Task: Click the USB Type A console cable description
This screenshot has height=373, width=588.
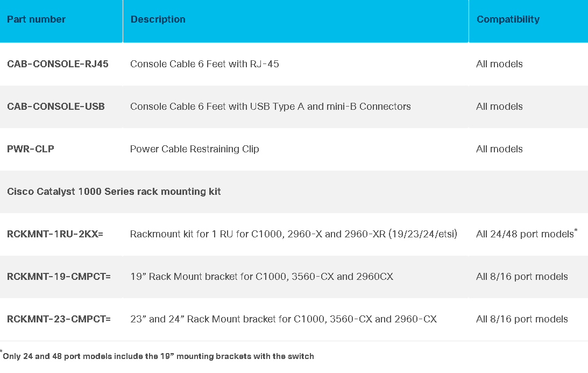Action: coord(271,107)
